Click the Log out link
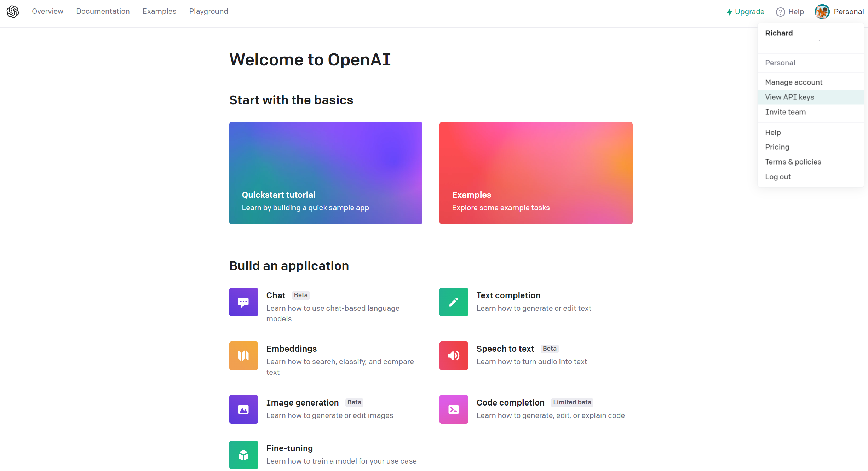This screenshot has width=868, height=471. 779,176
